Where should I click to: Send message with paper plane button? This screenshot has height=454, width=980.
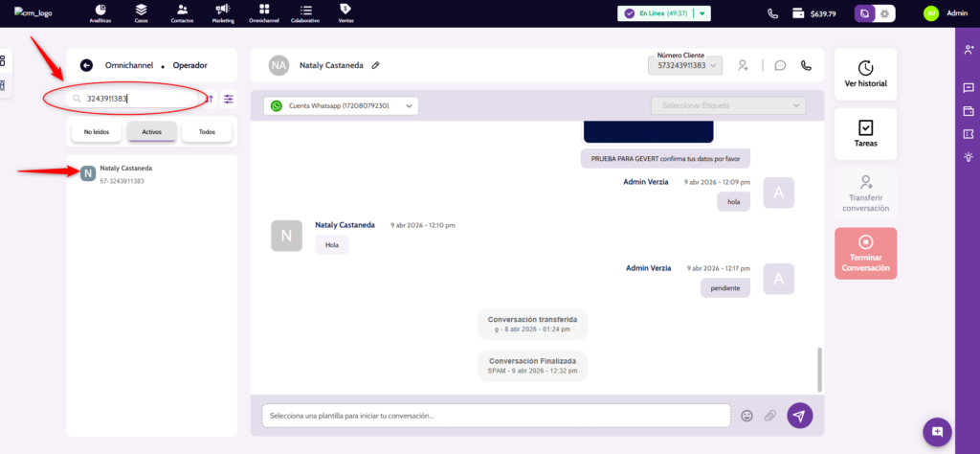point(799,415)
